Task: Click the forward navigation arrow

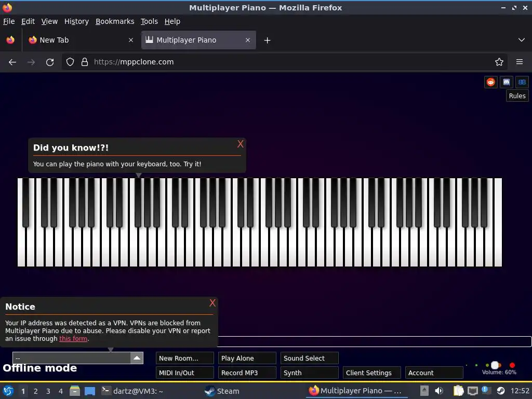Action: coord(31,62)
